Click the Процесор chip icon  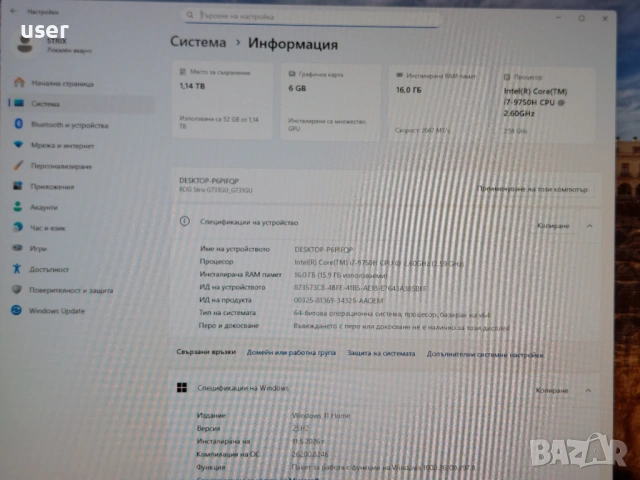(x=507, y=77)
